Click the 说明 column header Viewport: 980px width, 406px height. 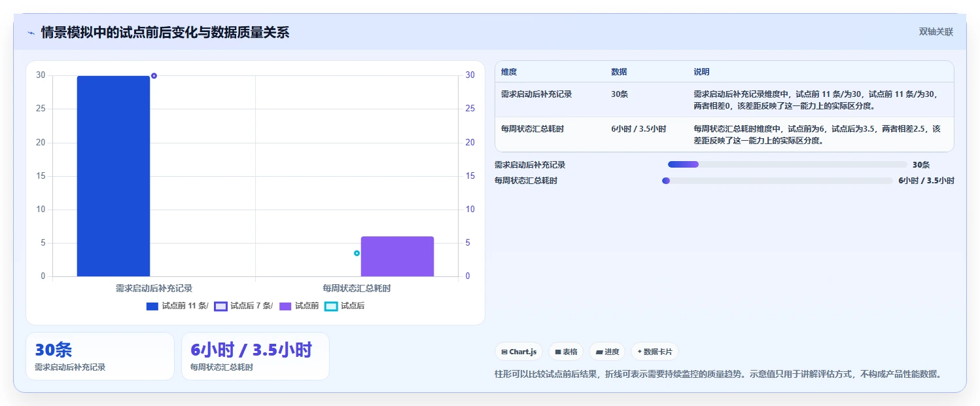click(x=701, y=72)
